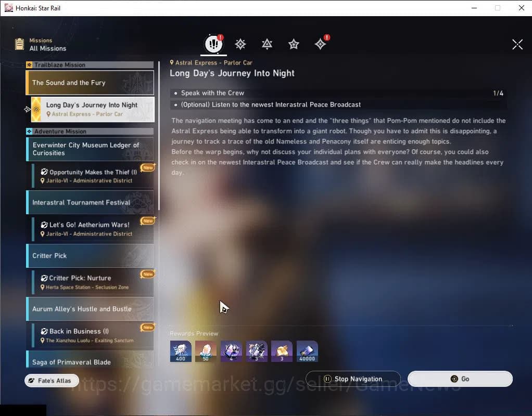The height and width of the screenshot is (416, 532).
Task: Select the 40000 credits reward thumbnail
Action: click(307, 350)
